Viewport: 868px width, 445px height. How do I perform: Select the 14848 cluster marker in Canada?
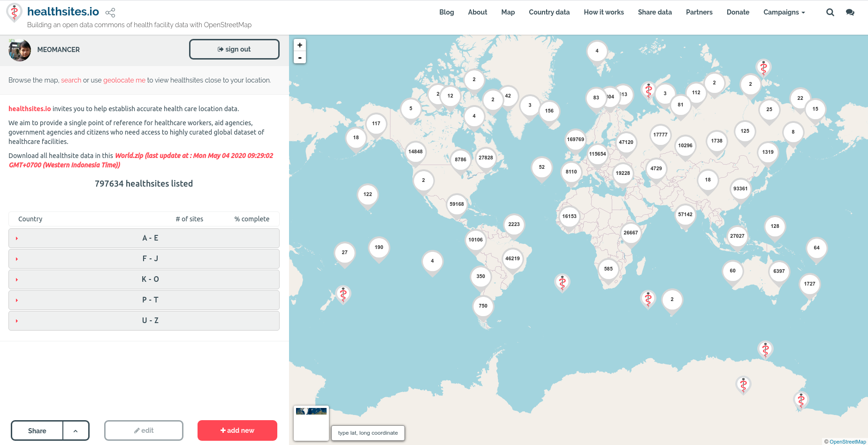(x=415, y=151)
